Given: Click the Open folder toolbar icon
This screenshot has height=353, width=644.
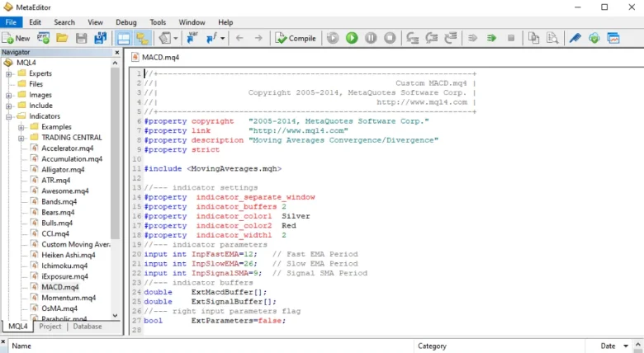Looking at the screenshot, I should 63,38.
